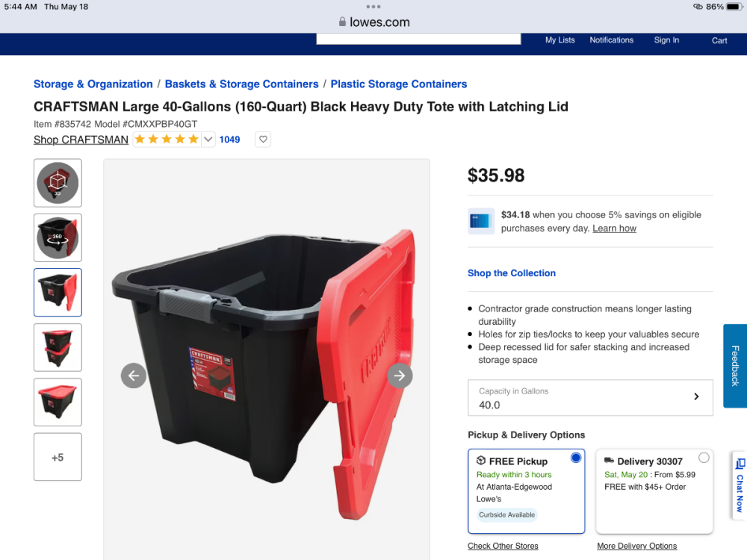Click the heart icon to save item
Screen dimensions: 747x560
pyautogui.click(x=263, y=140)
